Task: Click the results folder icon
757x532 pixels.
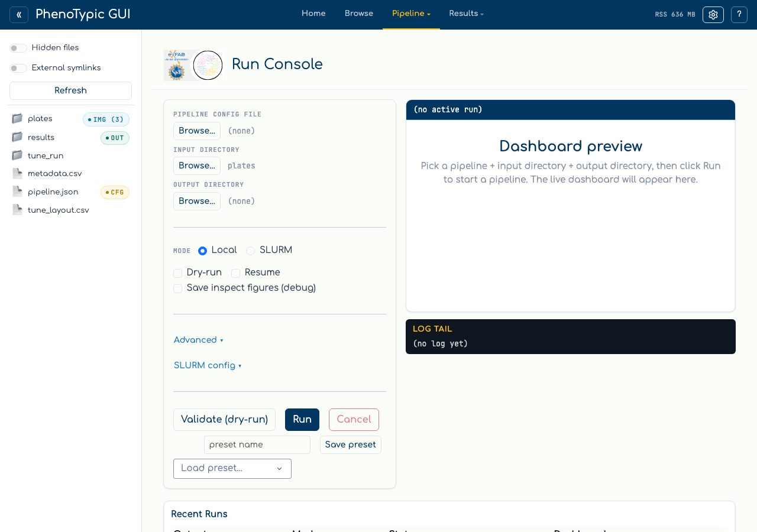Action: point(17,137)
